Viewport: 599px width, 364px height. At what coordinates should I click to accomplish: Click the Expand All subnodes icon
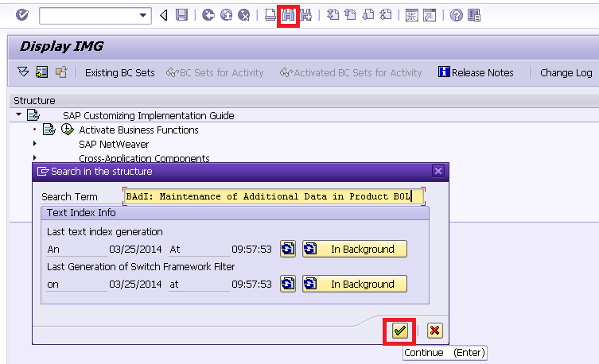23,72
